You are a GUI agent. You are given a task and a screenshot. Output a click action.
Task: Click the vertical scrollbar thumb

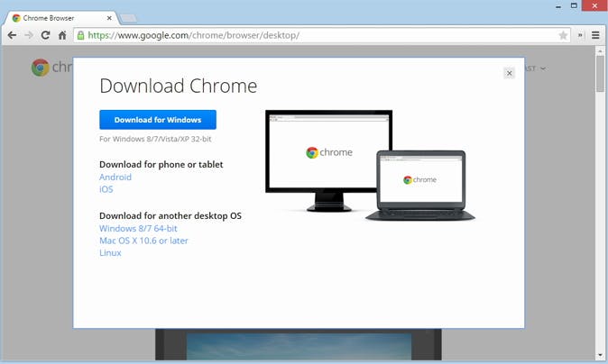(x=600, y=74)
